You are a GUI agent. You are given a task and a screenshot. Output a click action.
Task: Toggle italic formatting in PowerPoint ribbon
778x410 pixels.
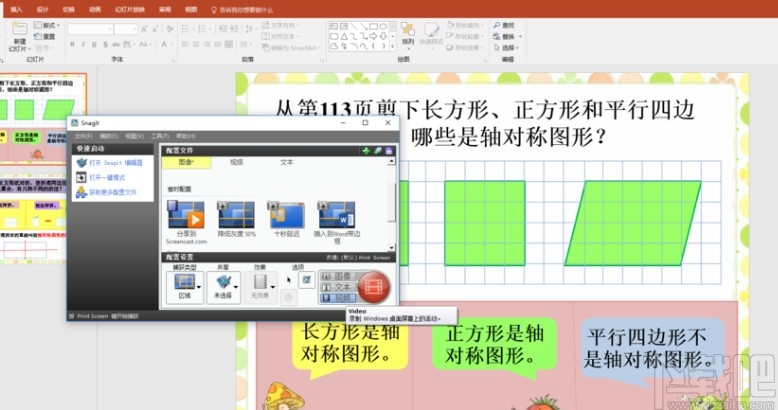(83, 44)
